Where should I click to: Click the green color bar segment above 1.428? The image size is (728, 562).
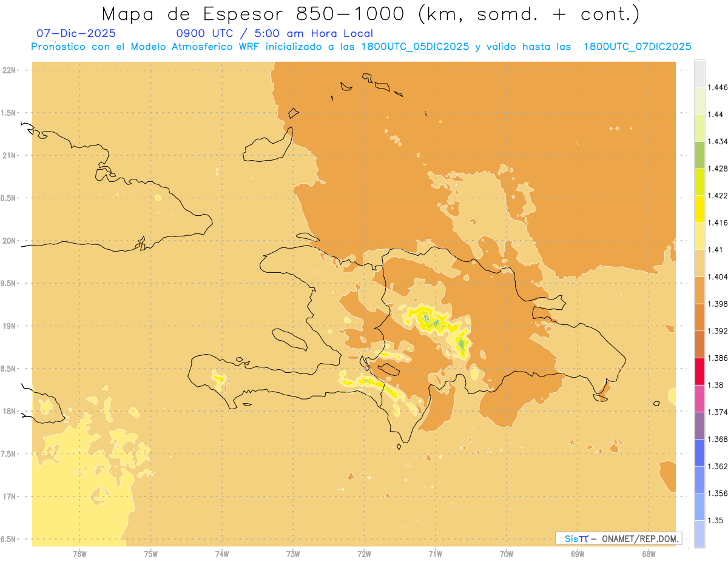699,155
